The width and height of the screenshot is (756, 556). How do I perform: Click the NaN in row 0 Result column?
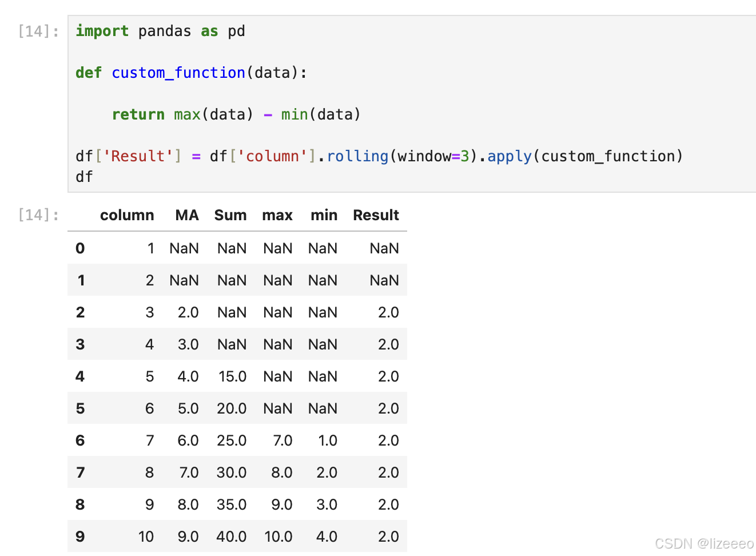click(384, 248)
